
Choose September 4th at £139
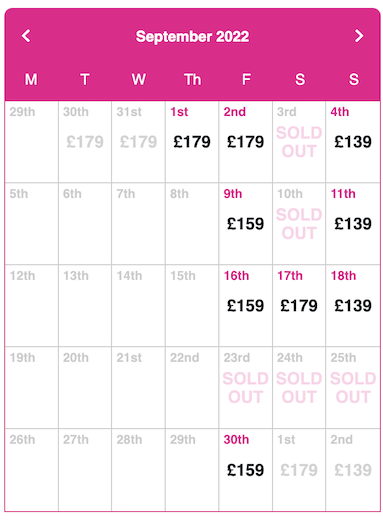tap(353, 142)
